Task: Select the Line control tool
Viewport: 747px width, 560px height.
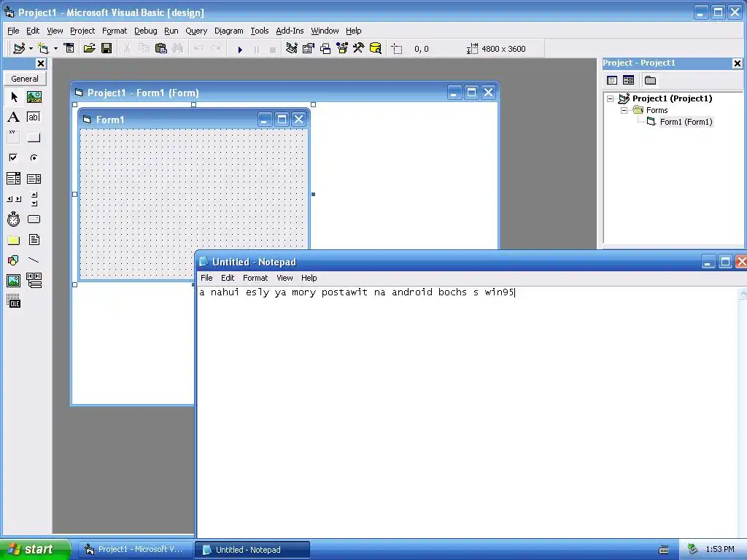Action: (x=34, y=260)
